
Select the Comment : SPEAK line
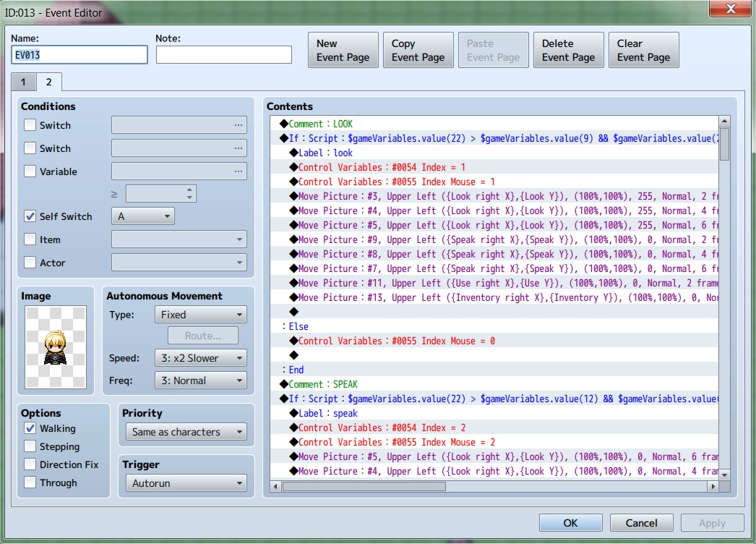pyautogui.click(x=494, y=385)
